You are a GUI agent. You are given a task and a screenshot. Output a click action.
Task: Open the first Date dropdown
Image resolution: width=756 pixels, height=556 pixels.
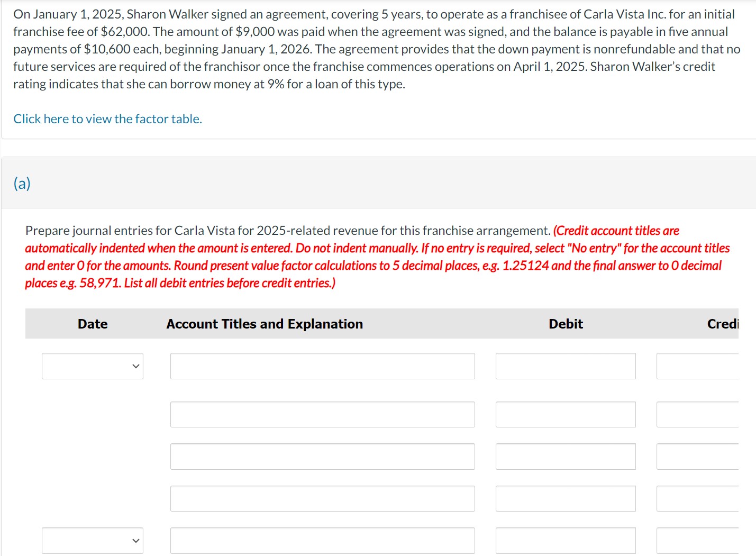tap(93, 366)
